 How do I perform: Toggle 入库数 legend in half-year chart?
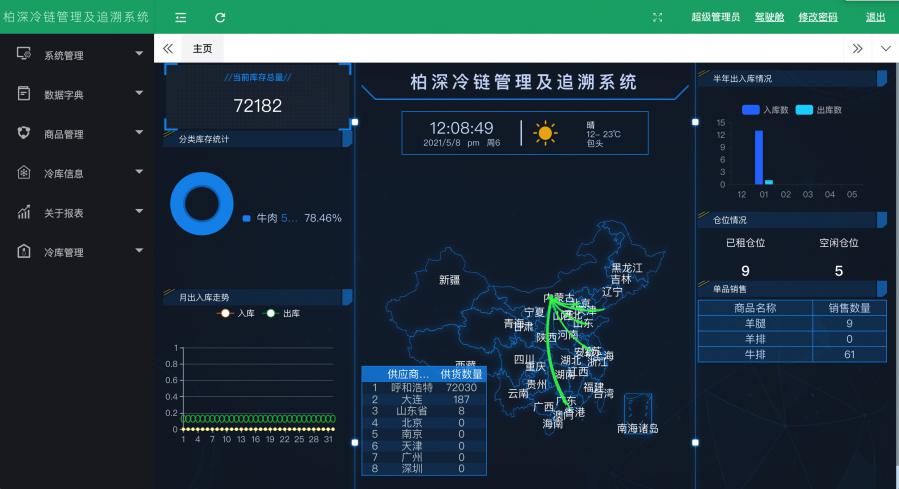coord(765,109)
